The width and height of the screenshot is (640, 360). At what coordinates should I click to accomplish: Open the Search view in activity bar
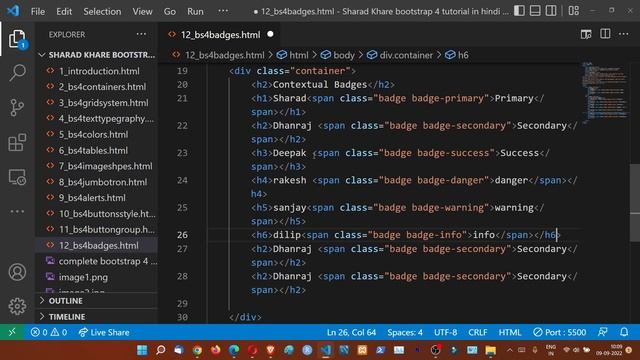click(17, 73)
